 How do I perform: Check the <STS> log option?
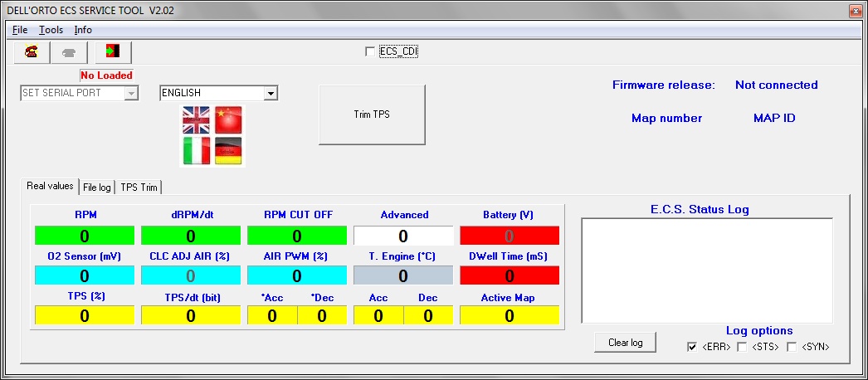(x=742, y=347)
